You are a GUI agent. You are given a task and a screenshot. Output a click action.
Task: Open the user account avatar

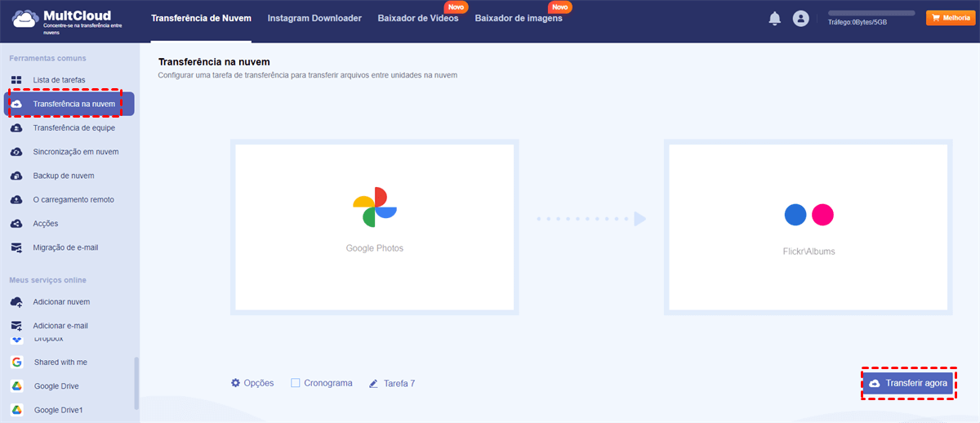coord(800,18)
